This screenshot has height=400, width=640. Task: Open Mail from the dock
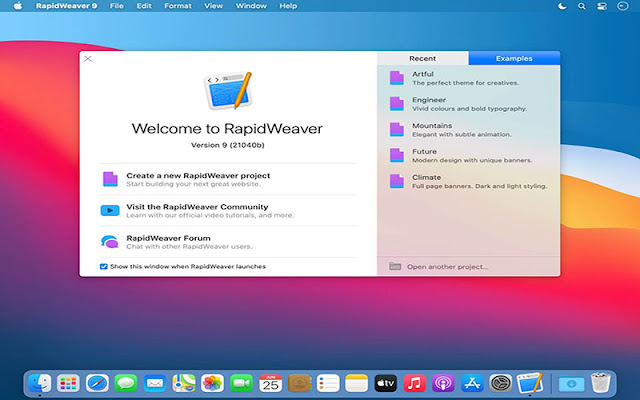[155, 383]
